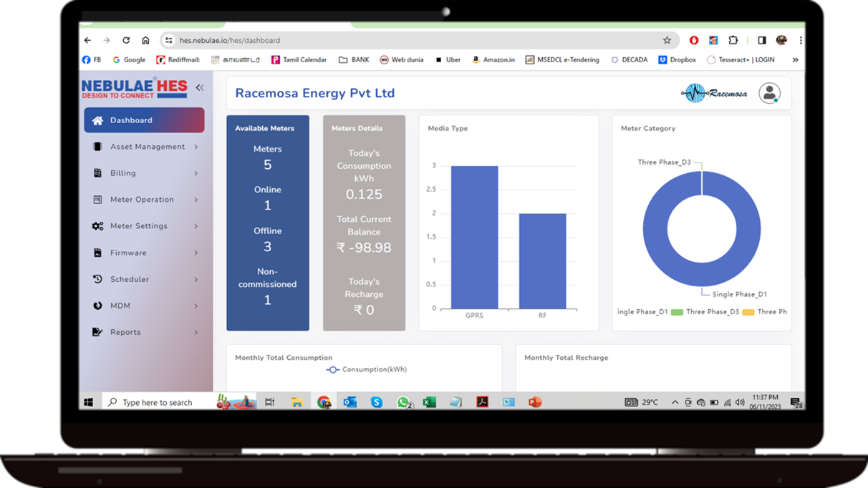Click the Billing receipt icon
Viewport: 868px width, 488px height.
tap(97, 172)
